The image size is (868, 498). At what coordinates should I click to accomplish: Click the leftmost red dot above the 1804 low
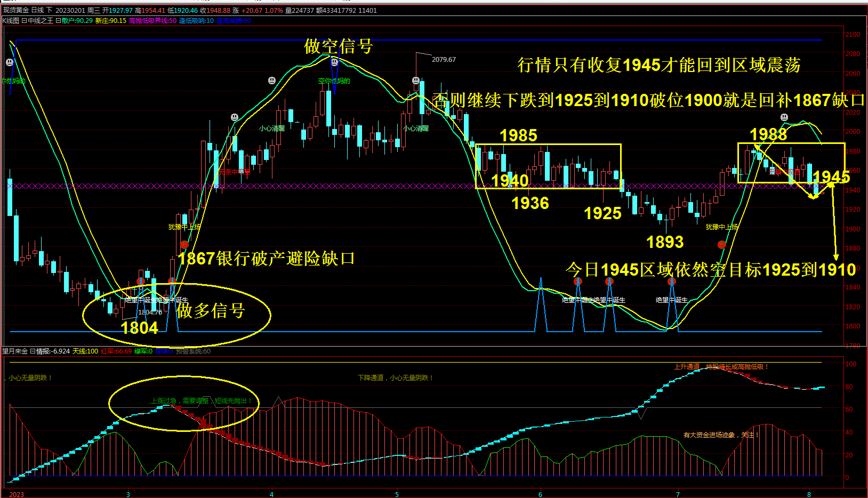coord(140,281)
